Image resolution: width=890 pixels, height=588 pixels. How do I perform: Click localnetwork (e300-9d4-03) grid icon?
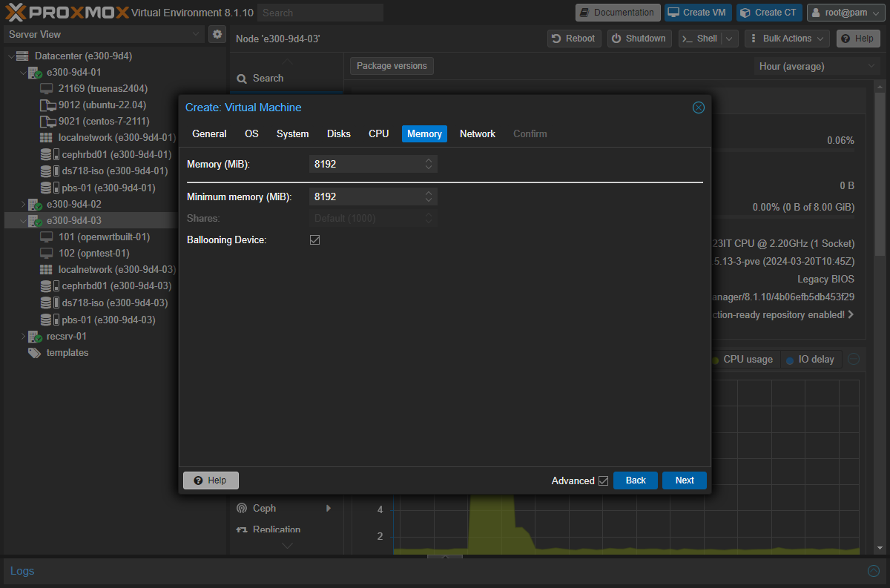(46, 269)
